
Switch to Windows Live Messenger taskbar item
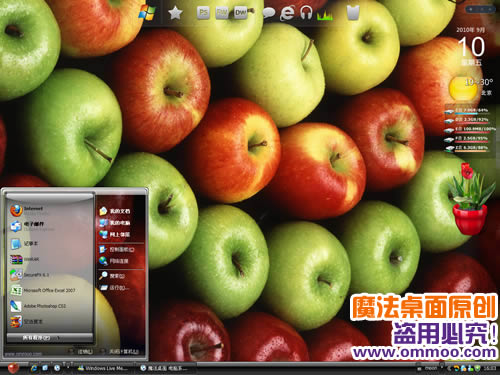(x=102, y=368)
